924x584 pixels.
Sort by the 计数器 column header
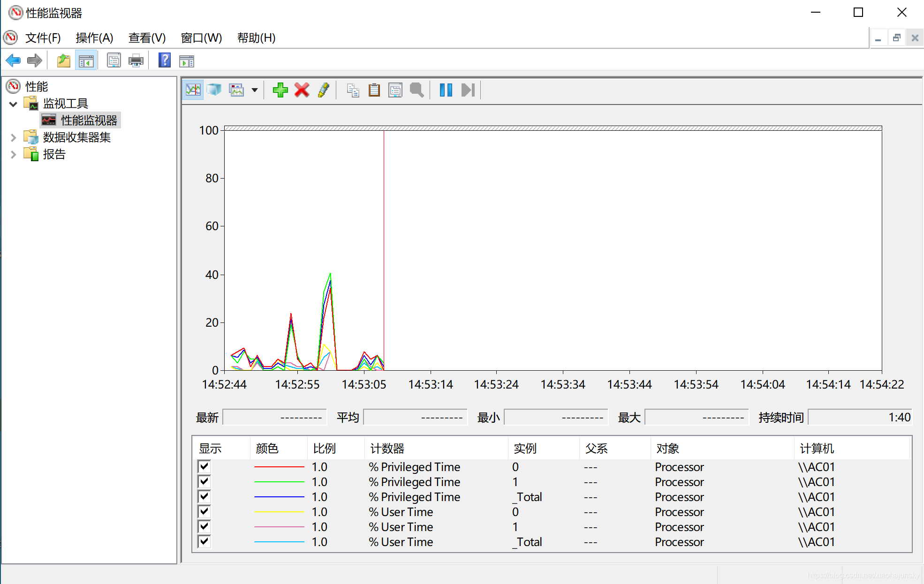click(x=387, y=449)
